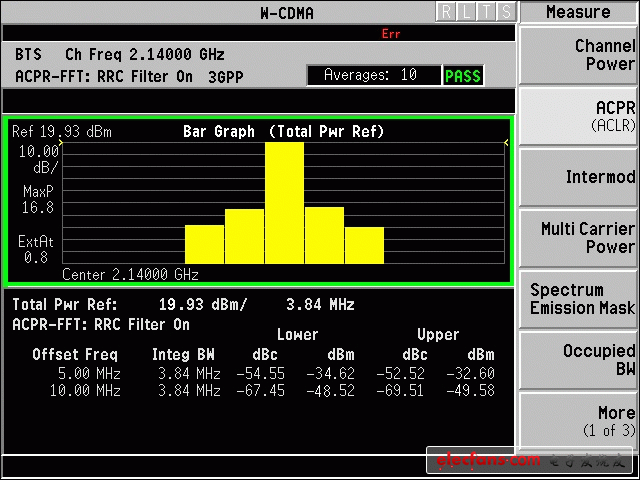Viewport: 640px width, 480px height.
Task: Click the R status indicator icon
Action: click(x=446, y=12)
